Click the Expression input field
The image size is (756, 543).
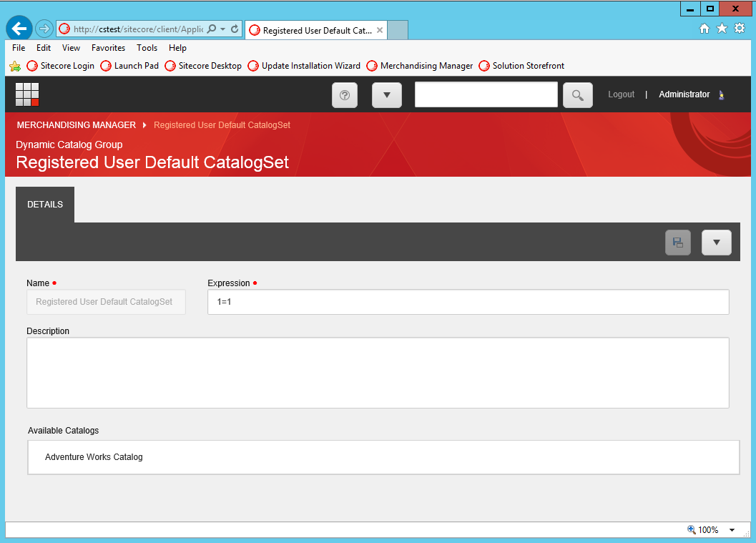[x=468, y=302]
